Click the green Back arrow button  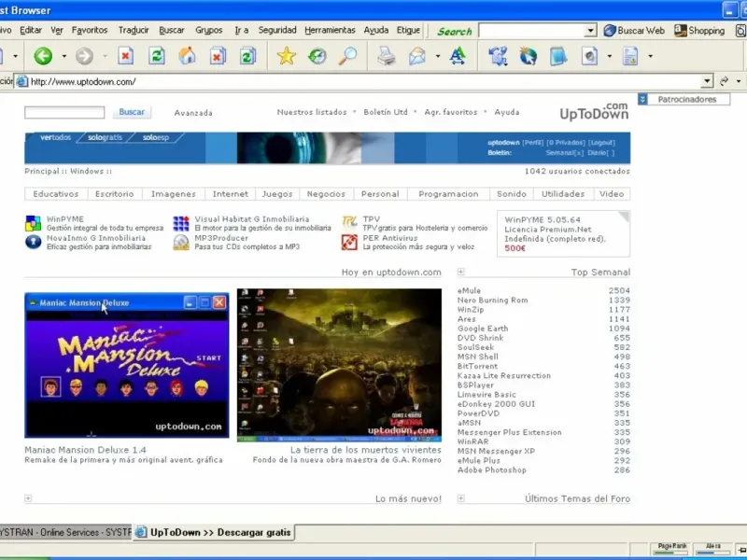(42, 57)
